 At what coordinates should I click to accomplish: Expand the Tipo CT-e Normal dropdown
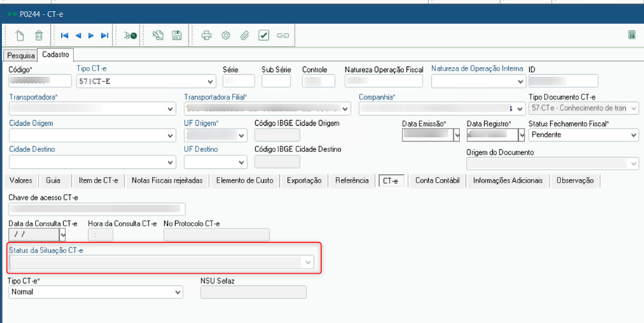tap(178, 292)
